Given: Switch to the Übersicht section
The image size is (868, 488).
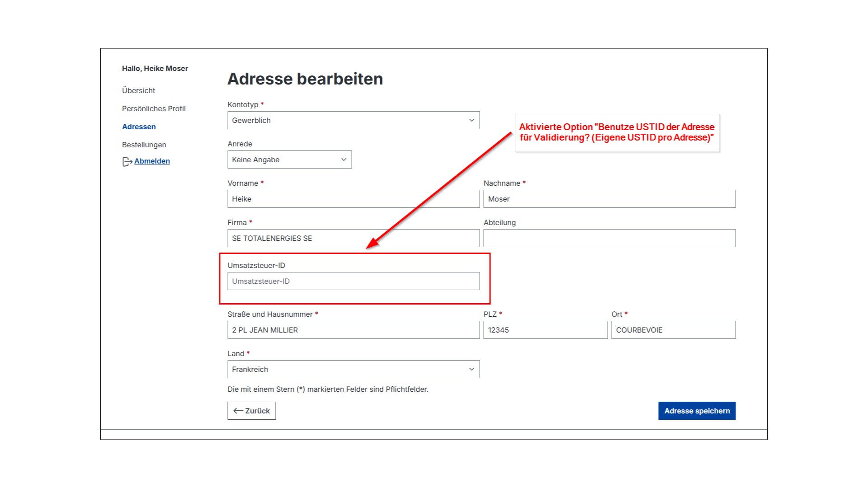Looking at the screenshot, I should click(139, 90).
